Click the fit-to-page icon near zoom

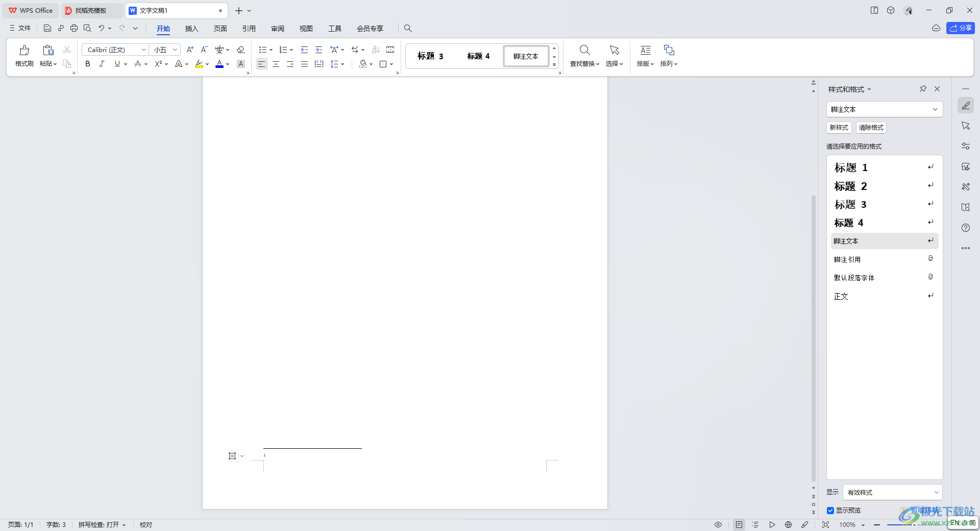pos(825,524)
